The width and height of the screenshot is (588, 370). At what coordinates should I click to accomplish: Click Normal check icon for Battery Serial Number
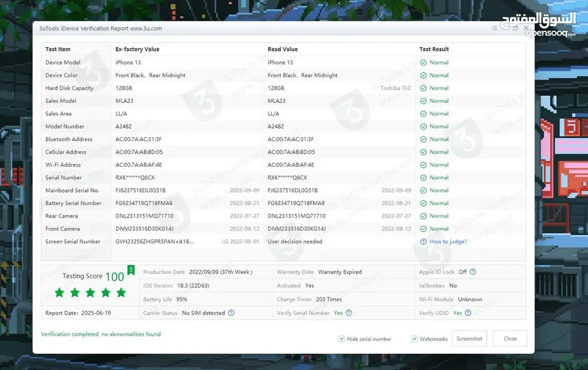pyautogui.click(x=424, y=203)
